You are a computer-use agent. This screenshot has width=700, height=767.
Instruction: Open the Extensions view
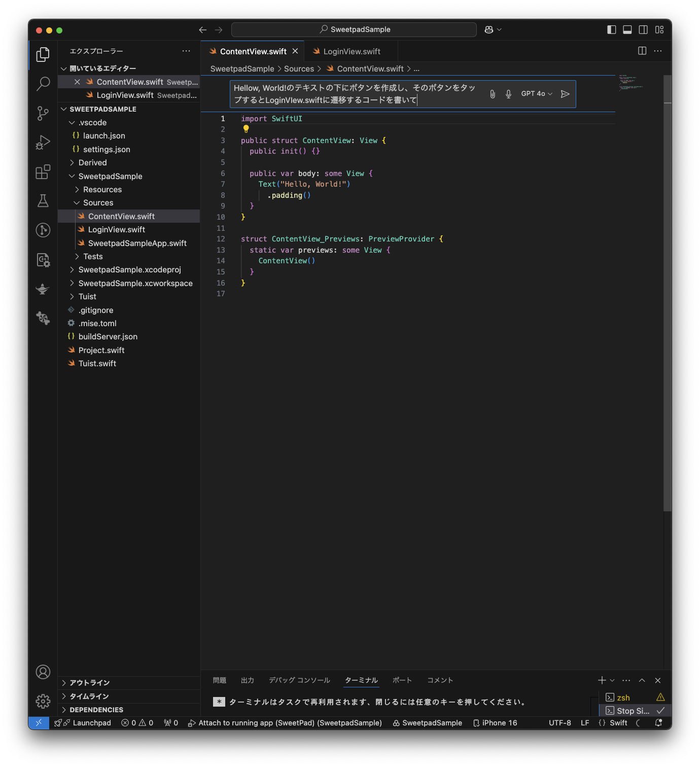click(43, 172)
